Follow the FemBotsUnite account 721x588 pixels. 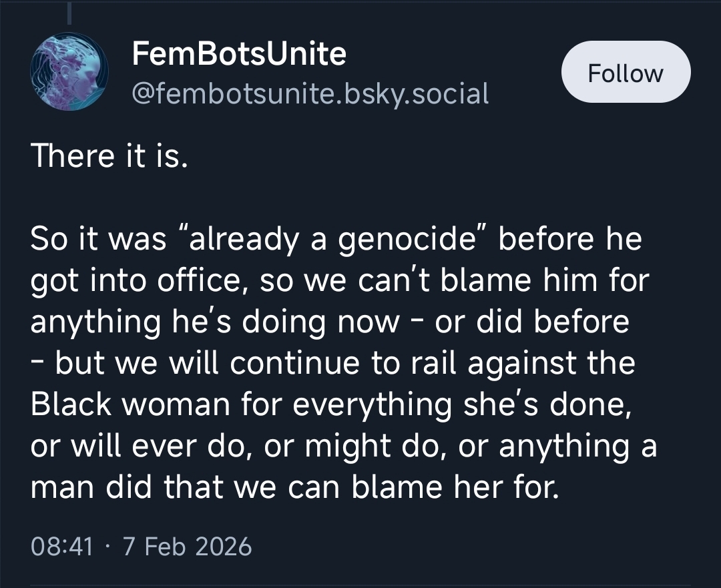(x=626, y=72)
